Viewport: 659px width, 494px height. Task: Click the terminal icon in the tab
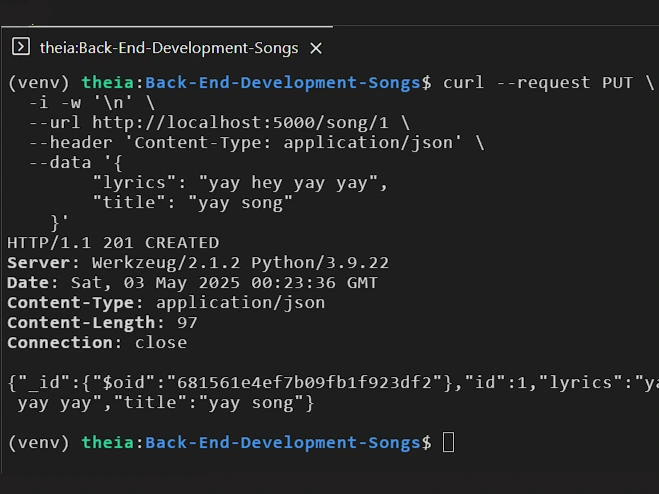[21, 47]
